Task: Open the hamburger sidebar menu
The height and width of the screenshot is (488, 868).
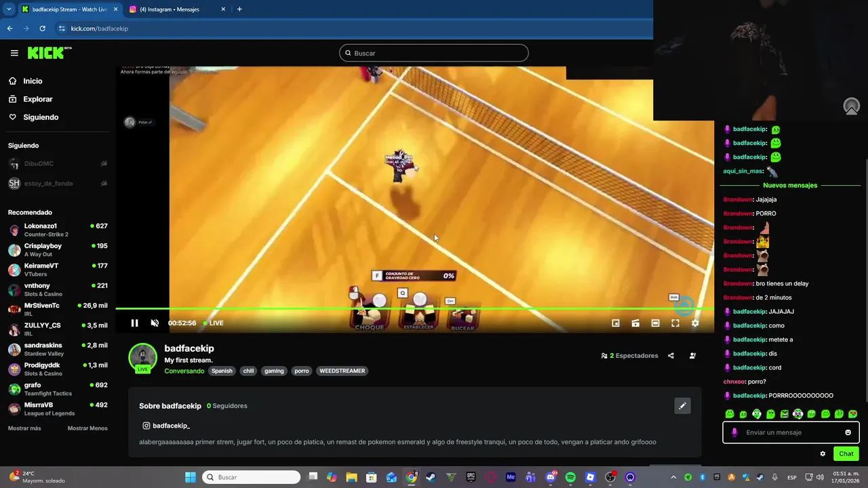Action: point(14,53)
